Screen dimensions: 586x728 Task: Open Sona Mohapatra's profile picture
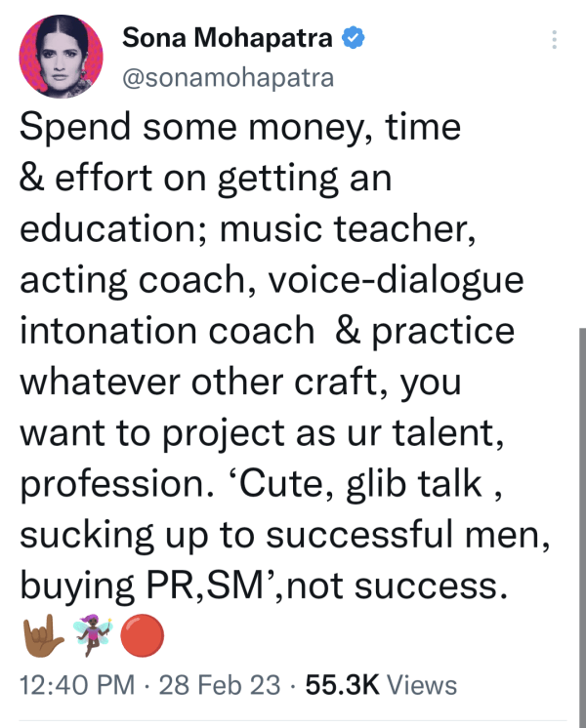click(x=61, y=57)
